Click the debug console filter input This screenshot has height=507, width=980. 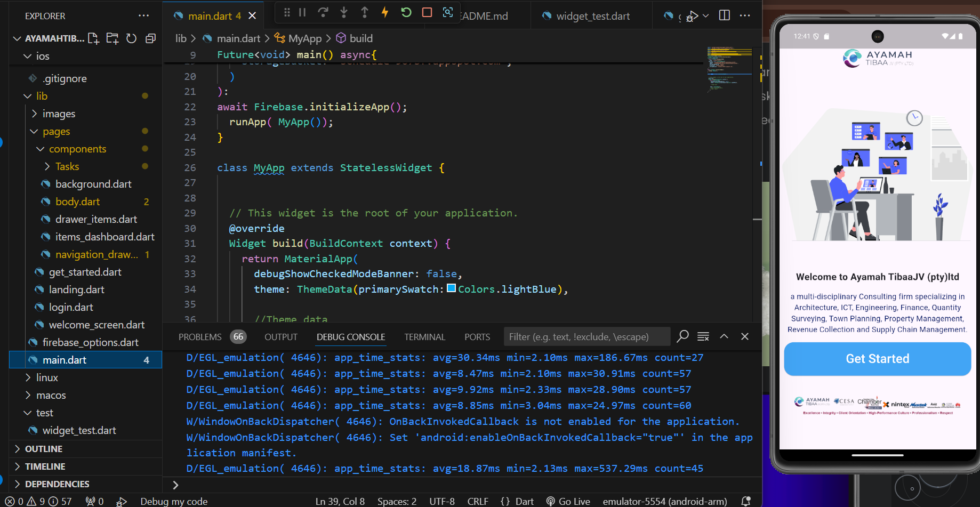587,337
